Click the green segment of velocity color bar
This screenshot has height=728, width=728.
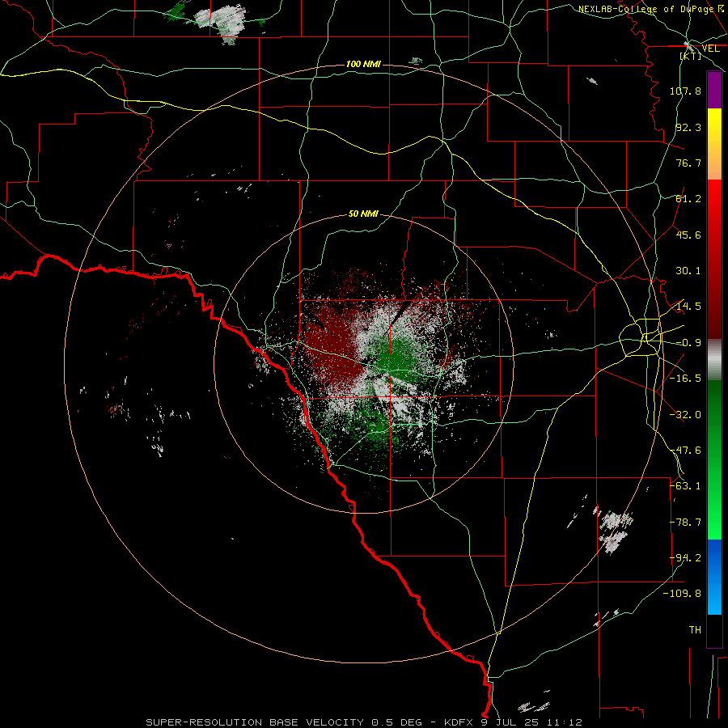[x=714, y=459]
